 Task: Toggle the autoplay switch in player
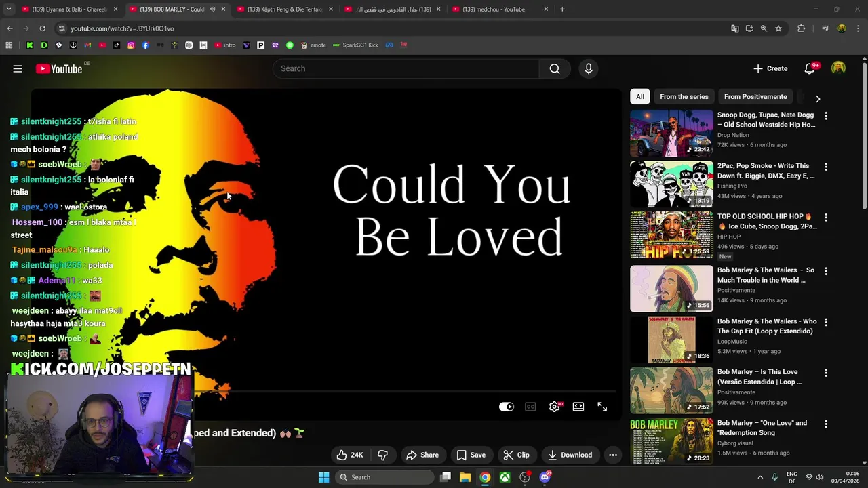(507, 407)
